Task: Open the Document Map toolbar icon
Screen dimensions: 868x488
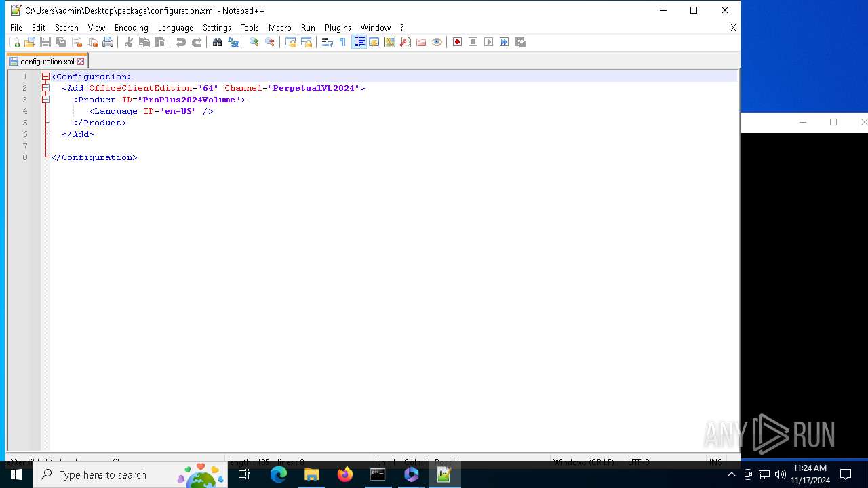Action: coord(390,42)
